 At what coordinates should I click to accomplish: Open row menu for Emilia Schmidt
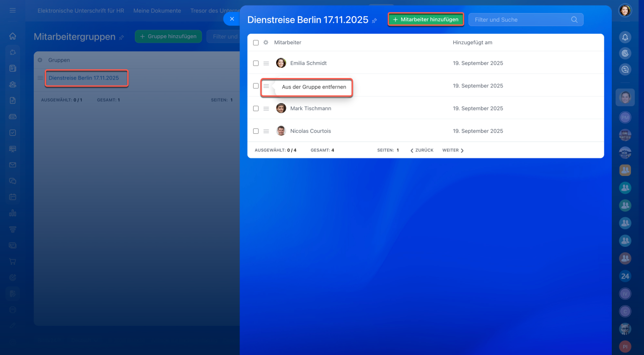(266, 63)
